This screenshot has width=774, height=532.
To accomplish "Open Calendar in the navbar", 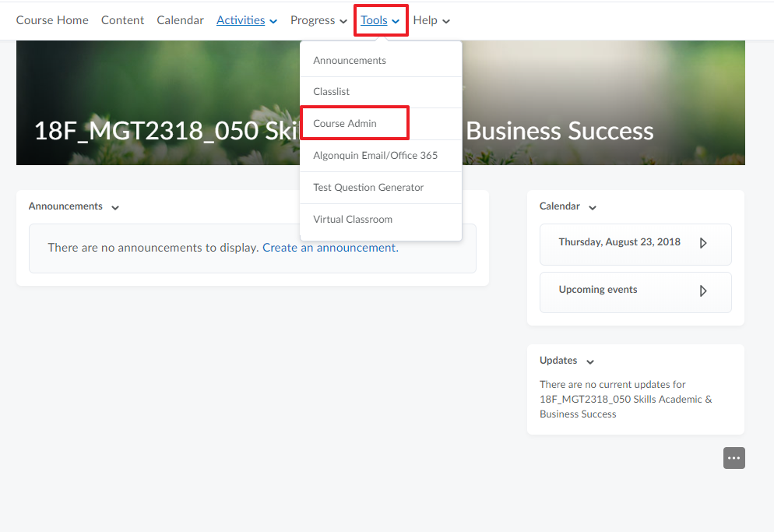I will point(180,20).
